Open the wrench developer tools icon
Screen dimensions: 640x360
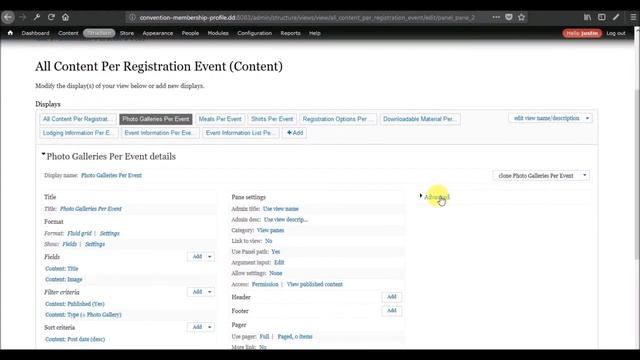pos(37,17)
